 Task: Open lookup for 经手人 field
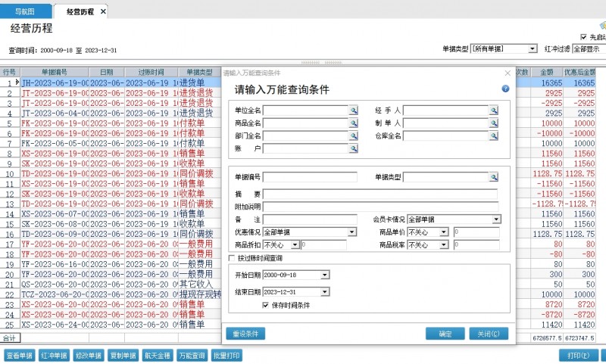[494, 110]
